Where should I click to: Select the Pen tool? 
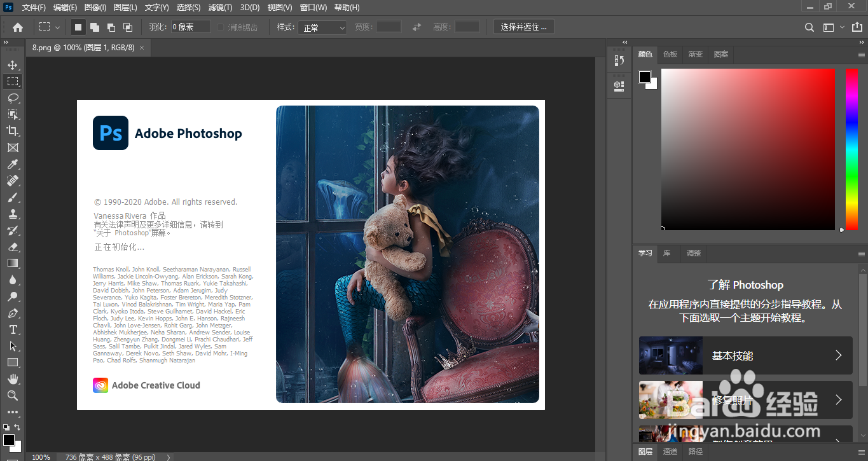(x=13, y=313)
